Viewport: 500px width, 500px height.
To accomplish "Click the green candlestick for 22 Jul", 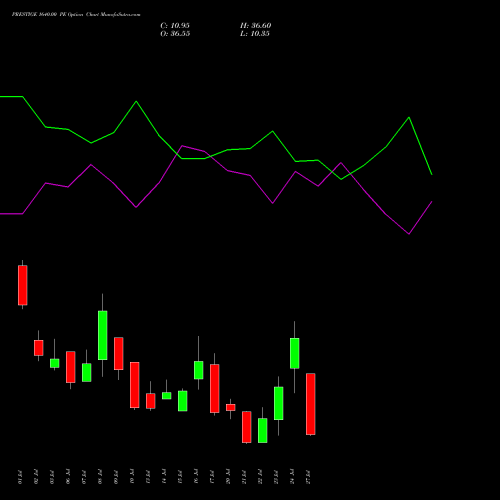I will (x=263, y=431).
